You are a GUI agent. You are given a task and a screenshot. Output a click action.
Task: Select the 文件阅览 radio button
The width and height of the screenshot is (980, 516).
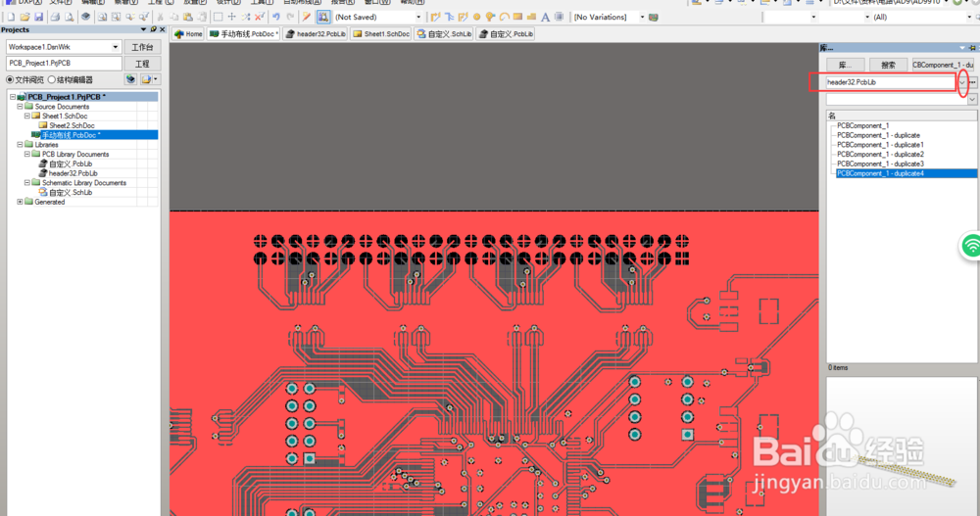(x=10, y=79)
